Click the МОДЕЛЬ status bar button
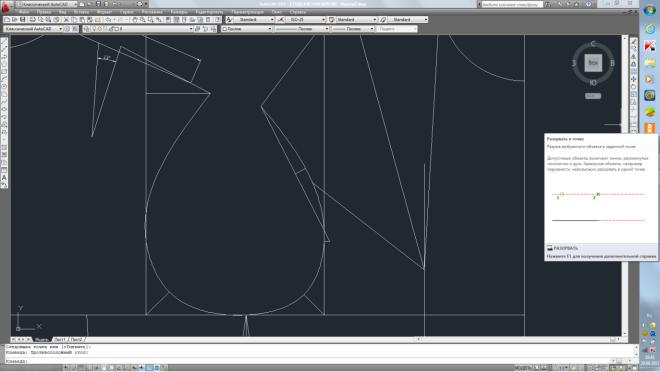Viewport: 660px width, 372px height. point(522,368)
